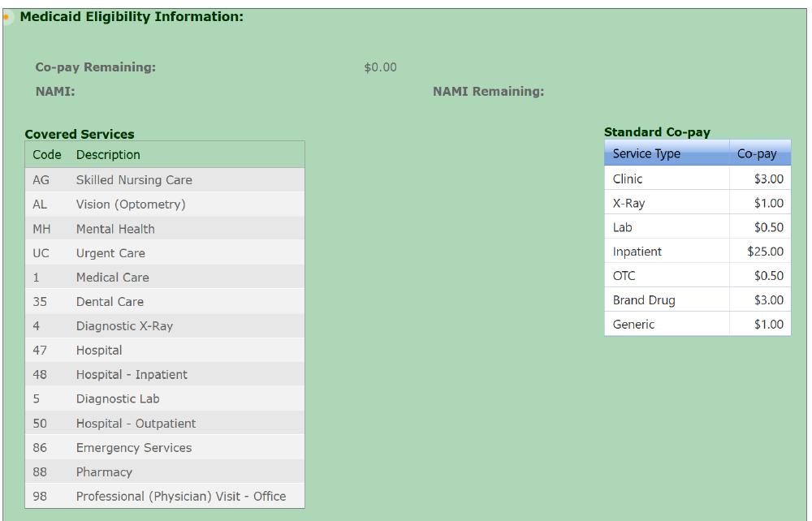
Task: Click the Co-pay header in the blue table header
Action: coord(760,153)
